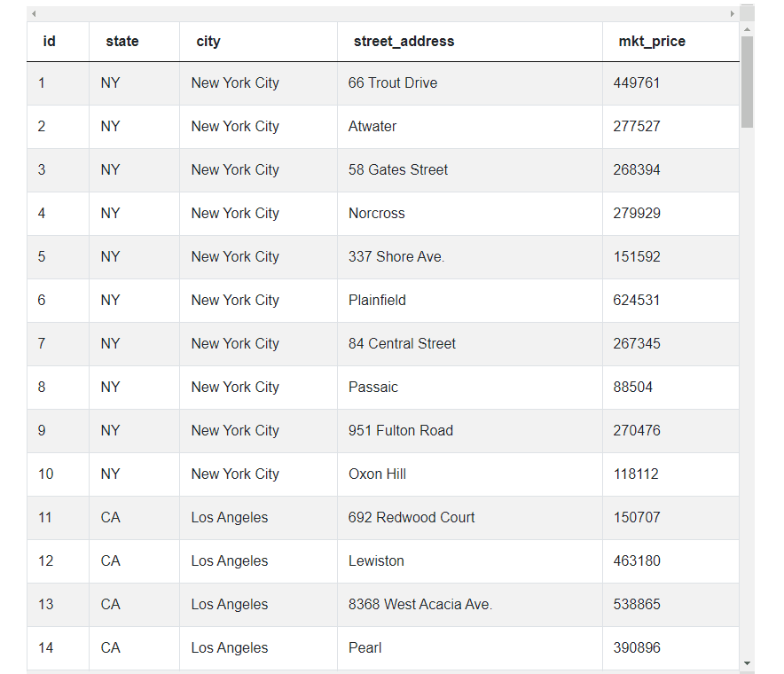Click the Oxon Hill row
The image size is (784, 674).
click(378, 474)
